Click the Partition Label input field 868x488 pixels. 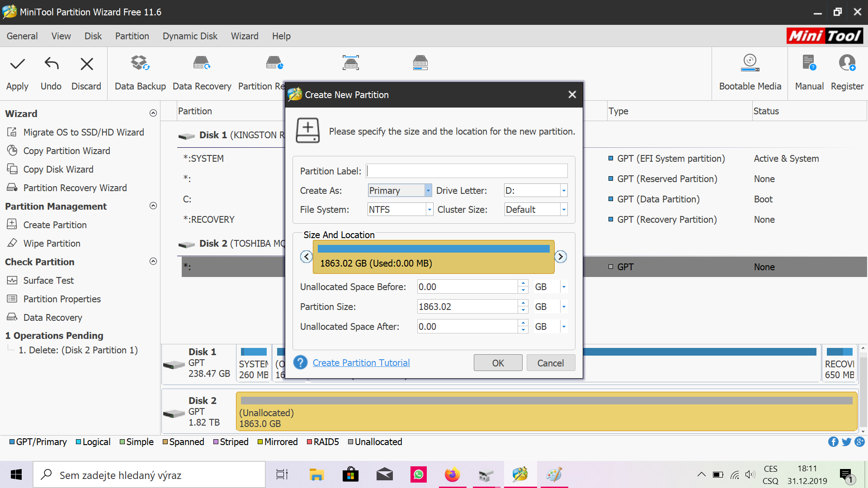click(467, 171)
